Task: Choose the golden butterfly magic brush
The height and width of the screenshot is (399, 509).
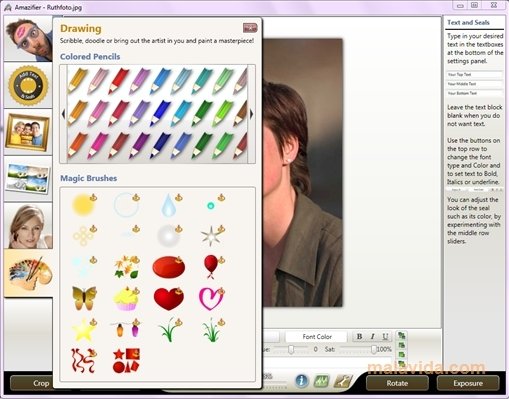Action: point(84,298)
